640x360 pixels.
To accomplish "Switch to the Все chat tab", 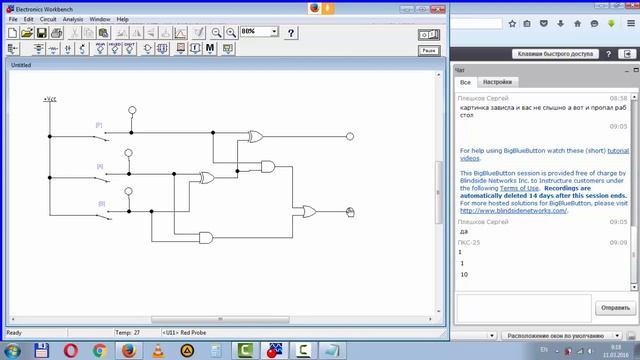I will coord(465,82).
